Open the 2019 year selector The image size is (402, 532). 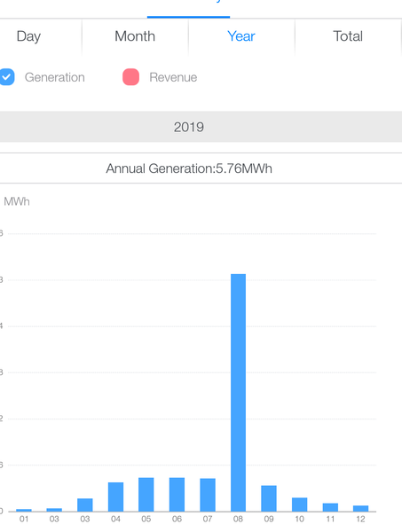pyautogui.click(x=201, y=127)
